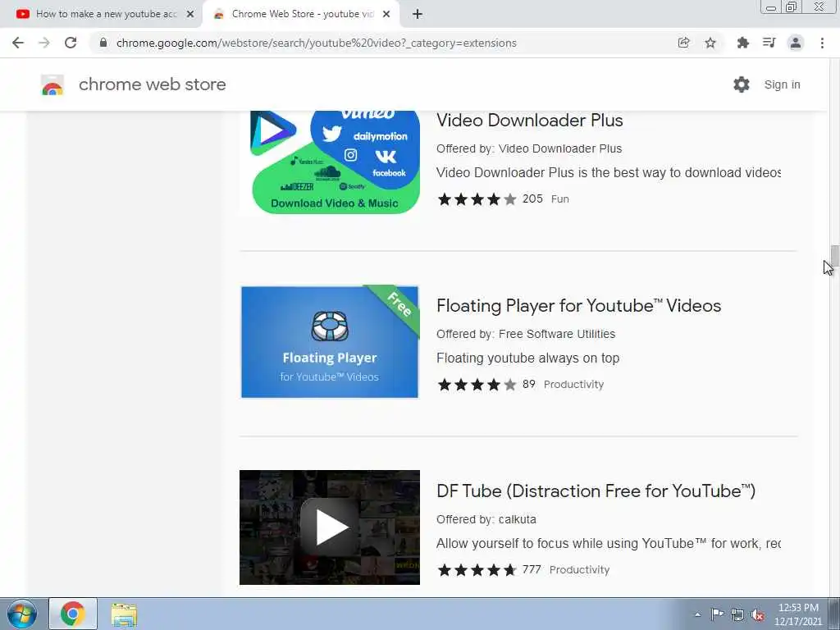Click the 'Fun' category label

(x=559, y=199)
